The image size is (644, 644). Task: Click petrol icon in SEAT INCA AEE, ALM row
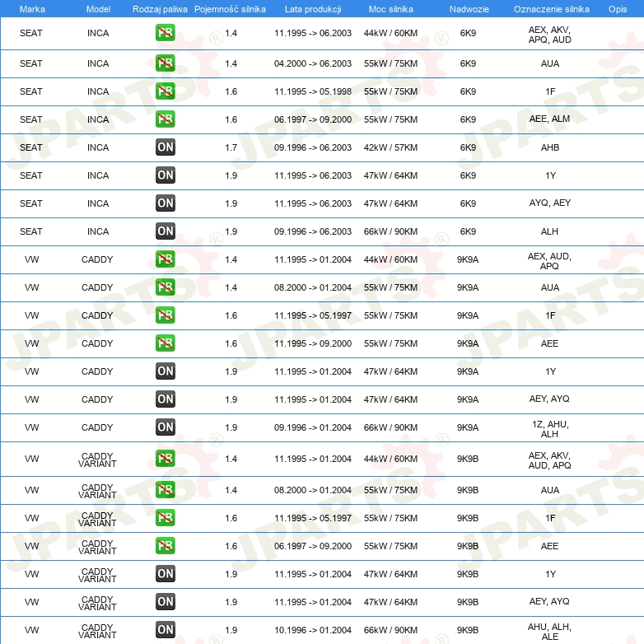point(165,119)
